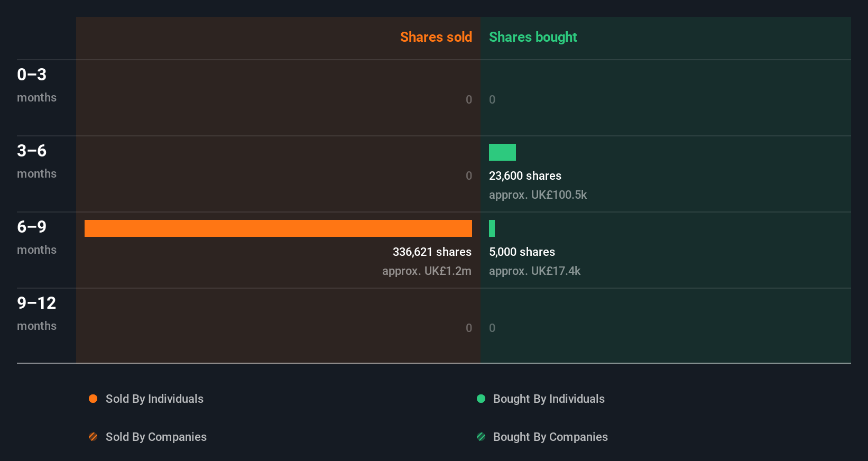Click the 336,621 shares value text

432,252
